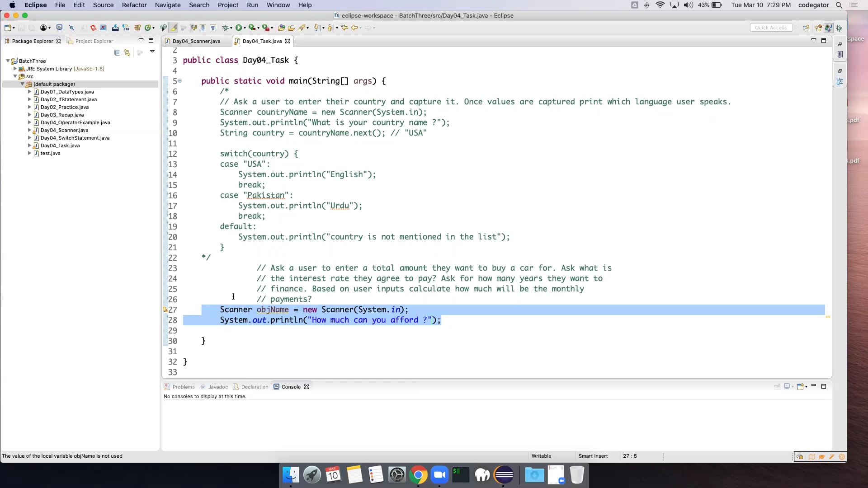Collapse the src folder in Package Explorer
Image resolution: width=868 pixels, height=488 pixels.
click(x=16, y=76)
